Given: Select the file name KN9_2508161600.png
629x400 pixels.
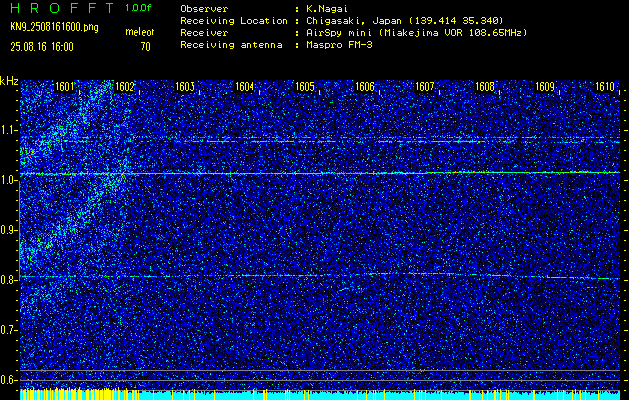Looking at the screenshot, I should coord(54,28).
